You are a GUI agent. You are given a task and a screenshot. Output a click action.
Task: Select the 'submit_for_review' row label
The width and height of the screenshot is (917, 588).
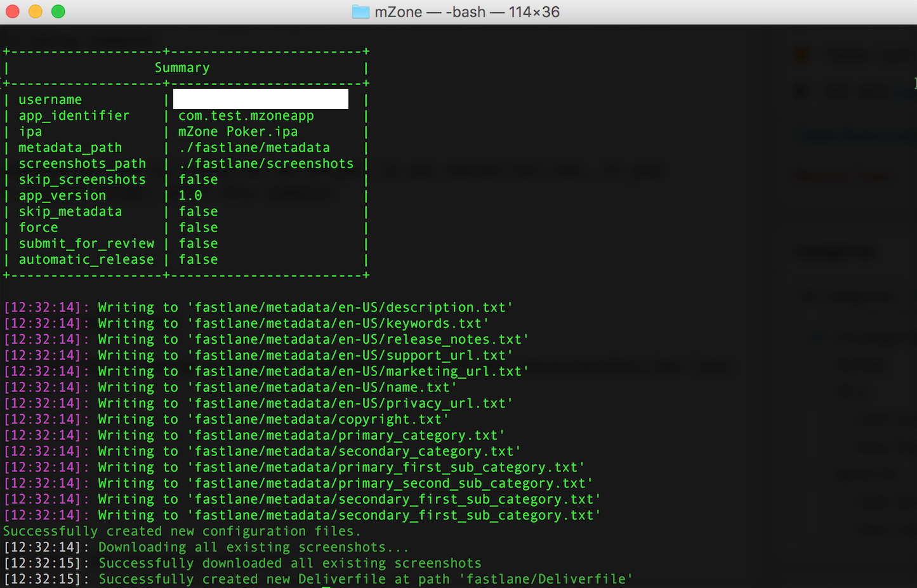point(86,244)
